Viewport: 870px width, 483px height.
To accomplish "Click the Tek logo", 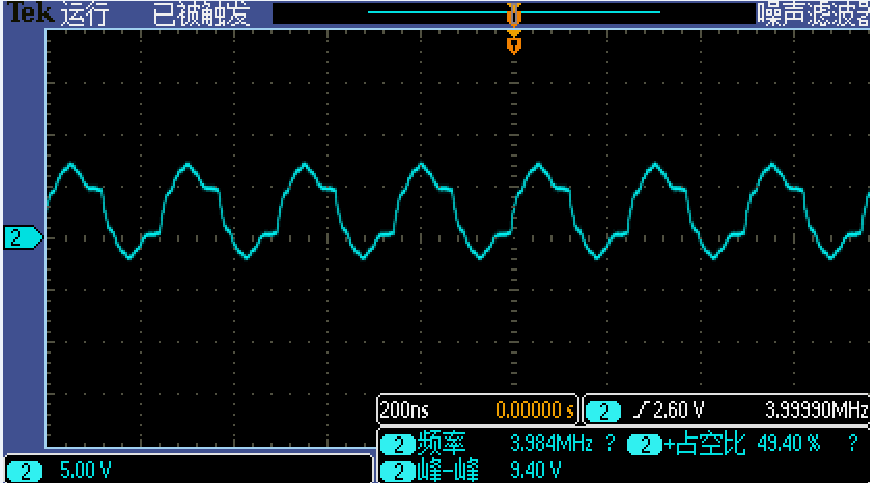I will (x=31, y=13).
